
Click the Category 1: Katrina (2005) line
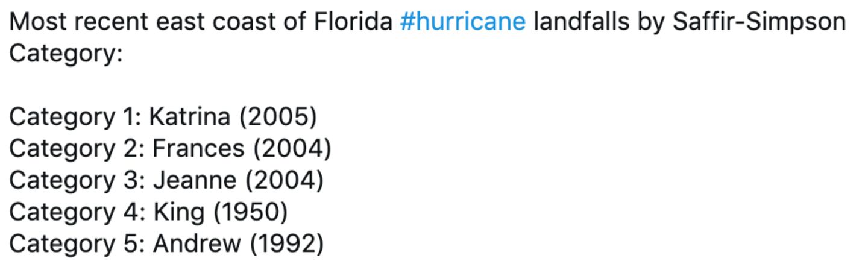click(x=163, y=117)
